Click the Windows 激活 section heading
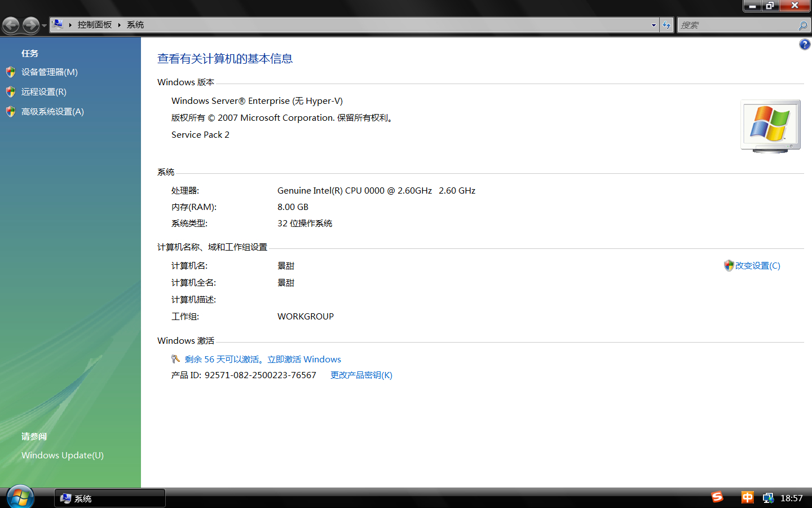 [x=186, y=341]
